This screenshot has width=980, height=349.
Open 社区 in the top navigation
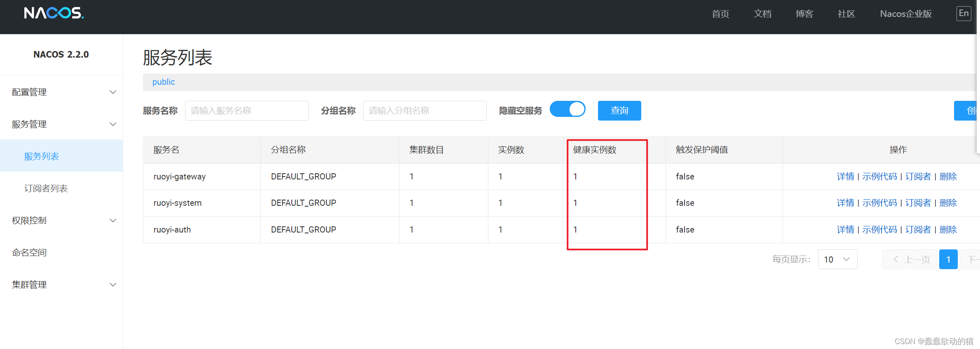click(x=846, y=14)
